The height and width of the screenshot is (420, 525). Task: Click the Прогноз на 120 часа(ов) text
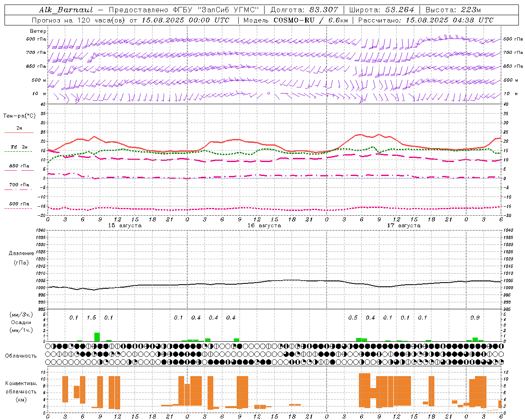(79, 20)
